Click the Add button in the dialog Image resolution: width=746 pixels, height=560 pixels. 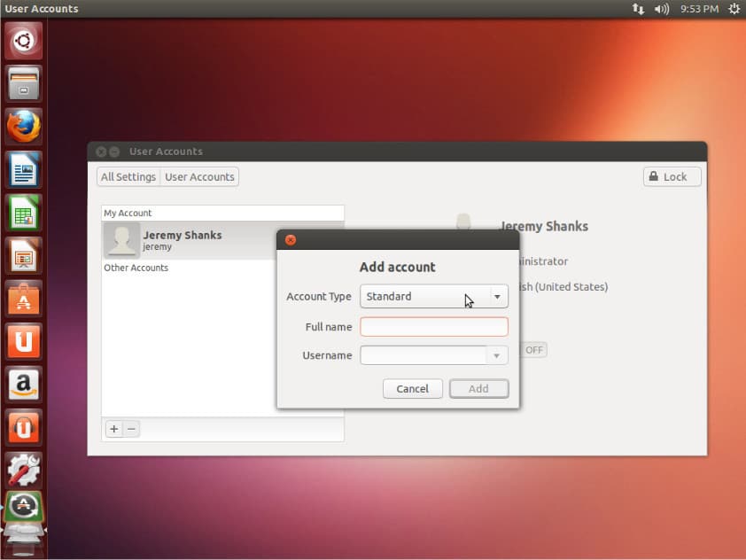478,389
